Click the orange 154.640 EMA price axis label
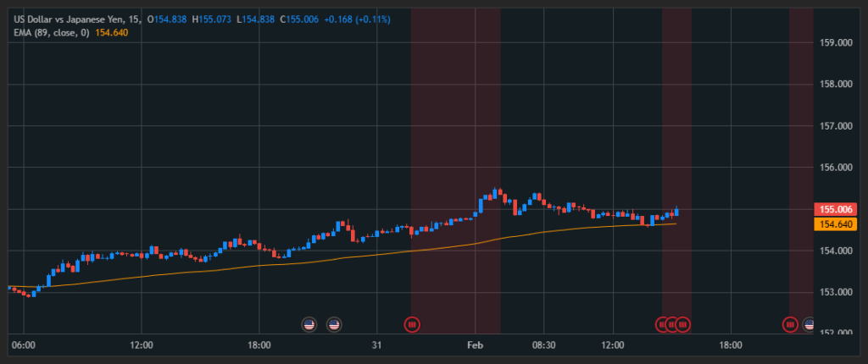 [x=836, y=224]
